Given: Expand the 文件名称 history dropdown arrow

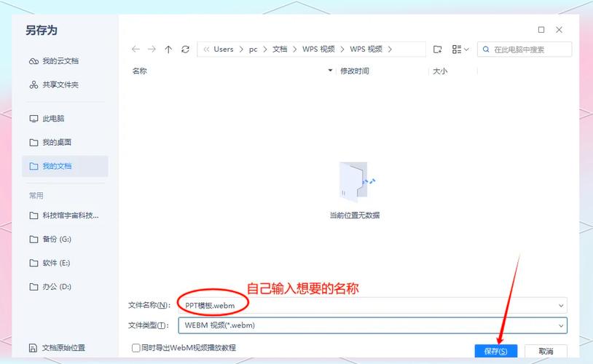Looking at the screenshot, I should click(x=561, y=306).
